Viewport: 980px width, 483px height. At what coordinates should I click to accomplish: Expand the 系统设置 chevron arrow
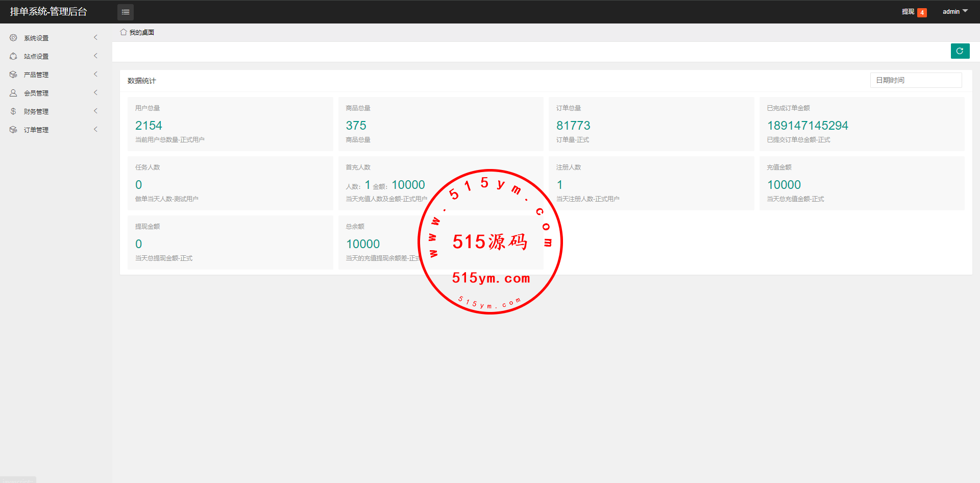click(95, 38)
